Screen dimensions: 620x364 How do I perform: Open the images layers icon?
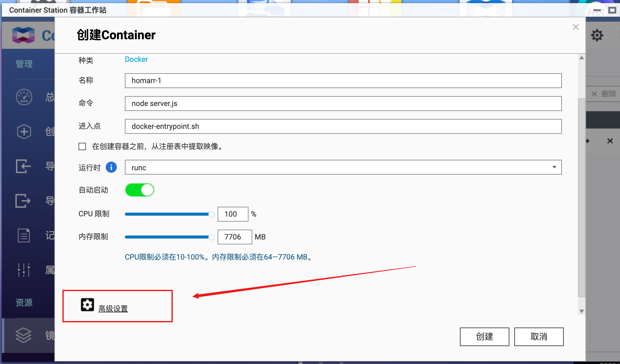24,335
